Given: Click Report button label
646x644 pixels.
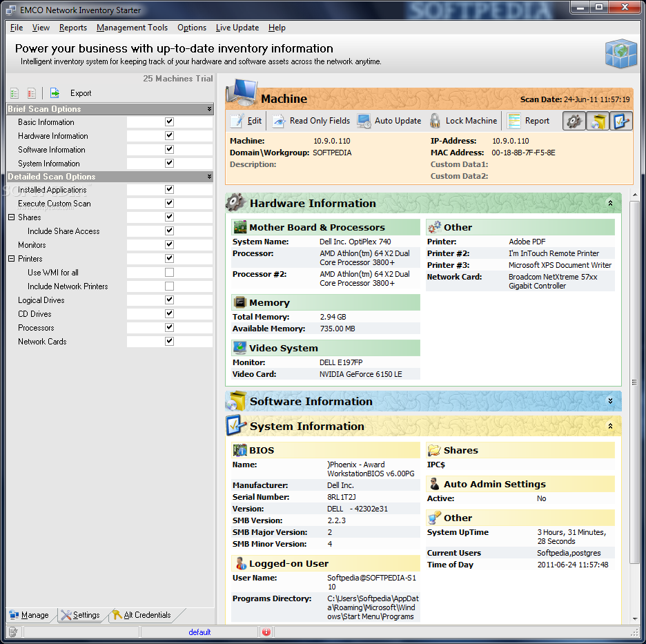Looking at the screenshot, I should click(537, 121).
